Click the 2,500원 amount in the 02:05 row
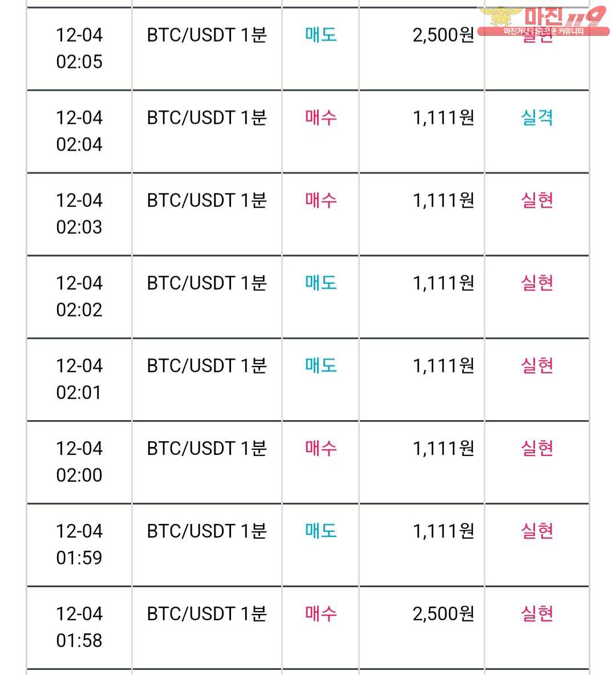This screenshot has width=616, height=675. click(x=443, y=35)
